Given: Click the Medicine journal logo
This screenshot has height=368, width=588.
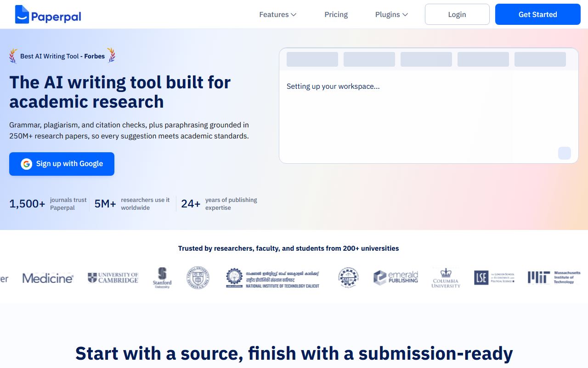Looking at the screenshot, I should 48,278.
